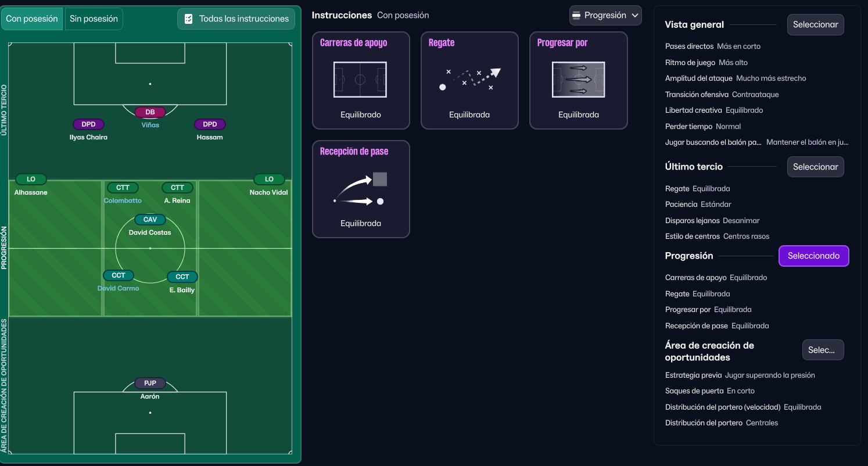
Task: Toggle the Seleccionado button for Progresión
Action: pyautogui.click(x=813, y=256)
